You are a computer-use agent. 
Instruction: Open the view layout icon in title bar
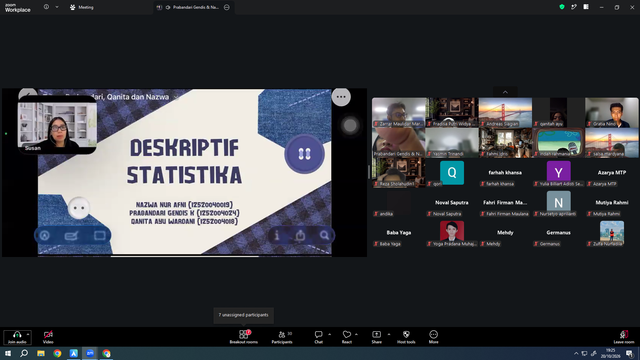[586, 7]
